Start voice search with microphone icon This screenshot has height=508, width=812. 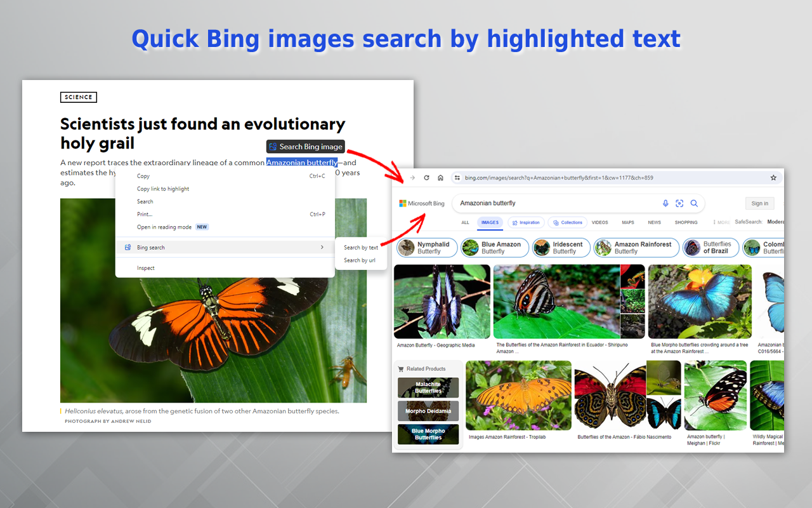[665, 203]
